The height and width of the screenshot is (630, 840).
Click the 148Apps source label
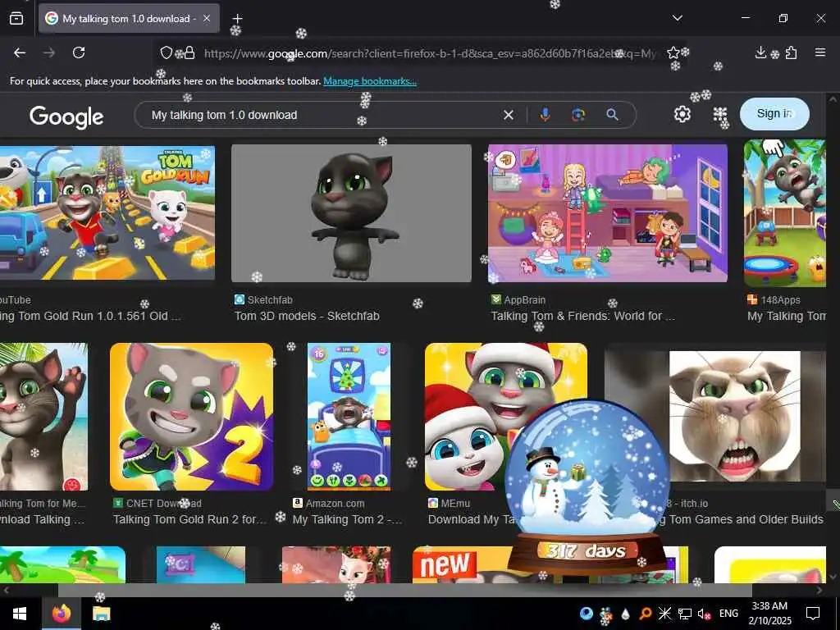pos(781,300)
